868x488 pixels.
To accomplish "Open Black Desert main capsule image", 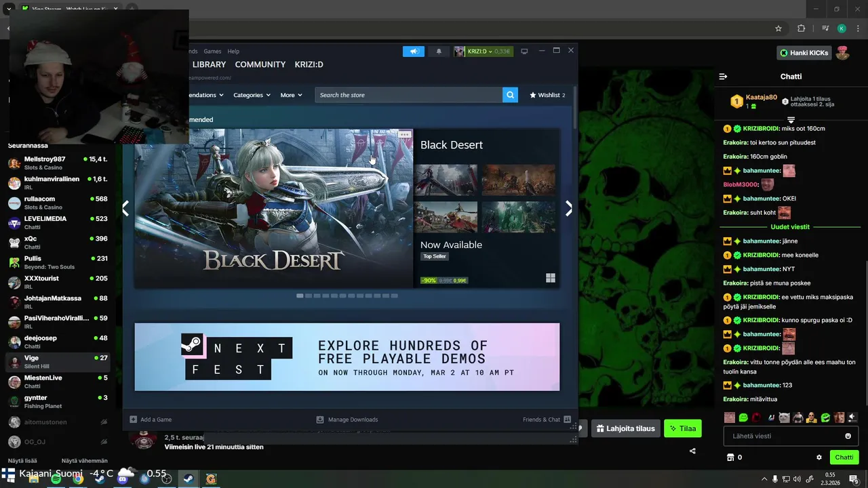I will point(273,209).
